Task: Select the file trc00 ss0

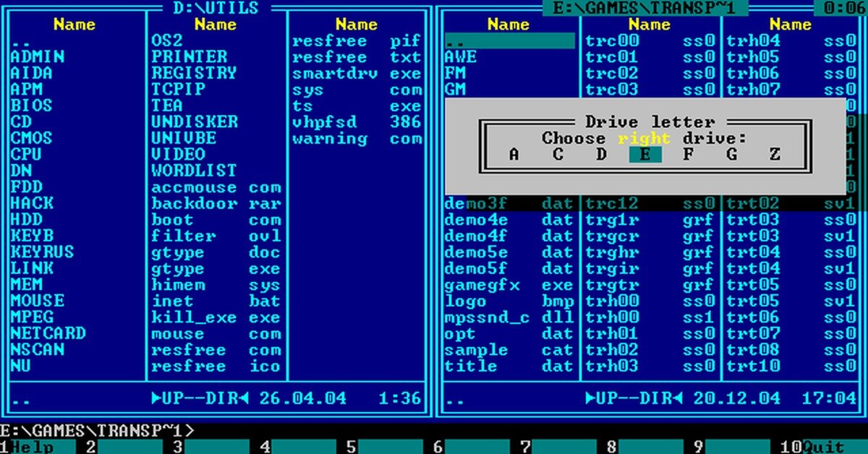Action: click(x=650, y=40)
